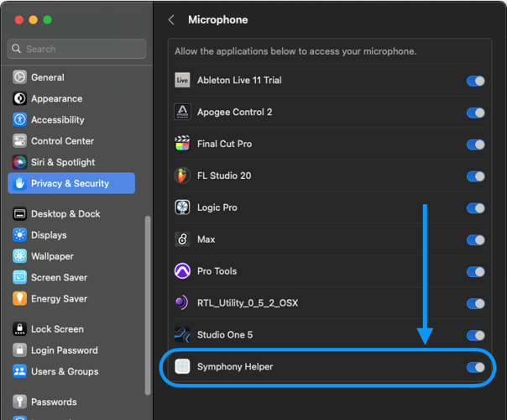Click the Login Password lock icon
This screenshot has height=420, width=507.
click(19, 350)
